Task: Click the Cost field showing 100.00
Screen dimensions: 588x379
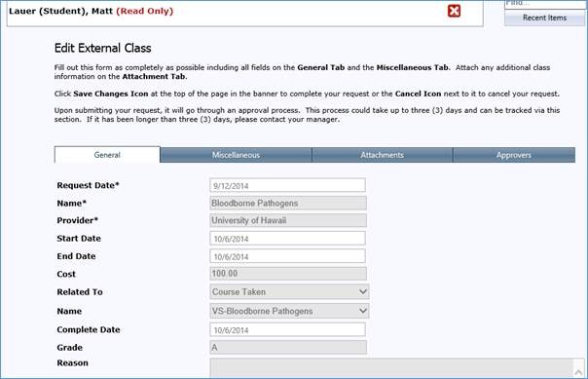Action: tap(288, 274)
